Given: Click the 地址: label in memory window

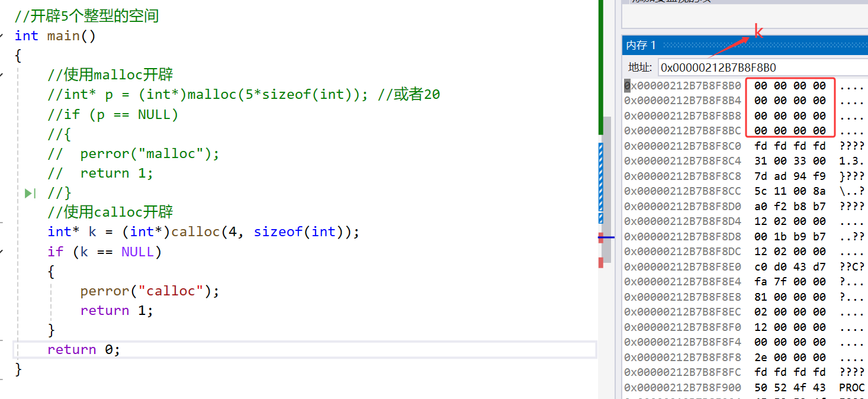Looking at the screenshot, I should click(x=640, y=67).
